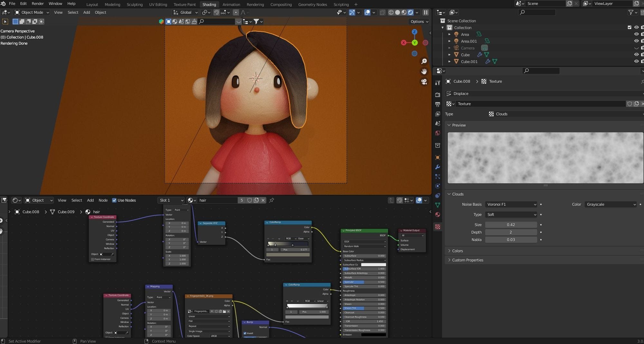The height and width of the screenshot is (344, 644).
Task: Expand the Colors panel
Action: pos(457,251)
